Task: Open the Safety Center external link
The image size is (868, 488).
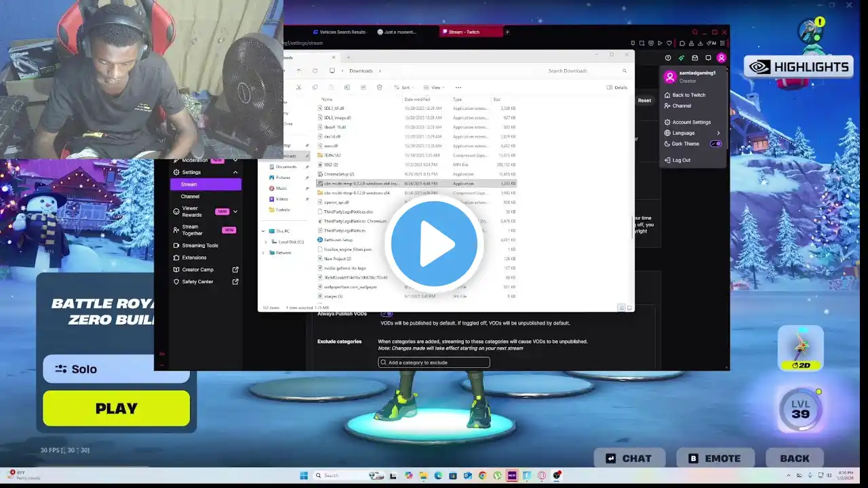Action: (x=205, y=282)
